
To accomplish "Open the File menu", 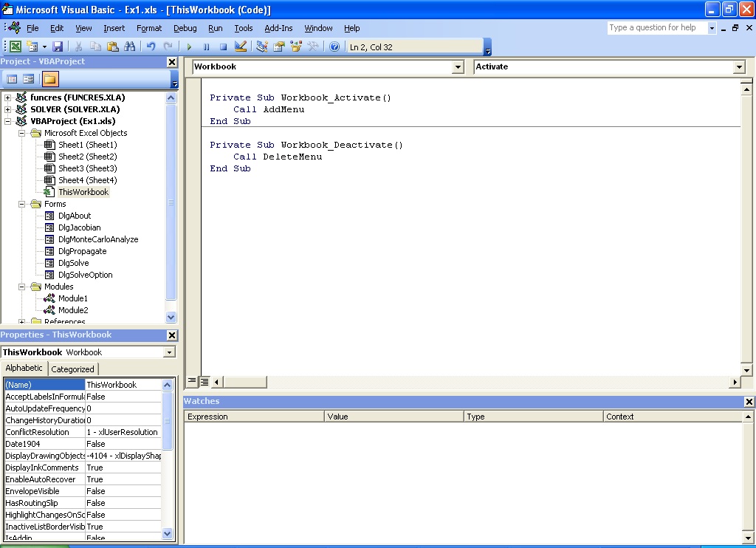I will [32, 28].
